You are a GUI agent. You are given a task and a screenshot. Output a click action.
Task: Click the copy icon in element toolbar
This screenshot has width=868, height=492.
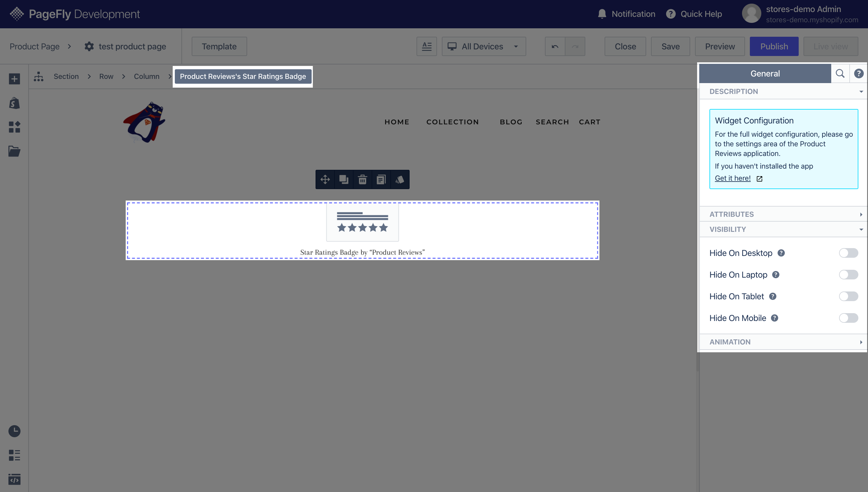(381, 179)
